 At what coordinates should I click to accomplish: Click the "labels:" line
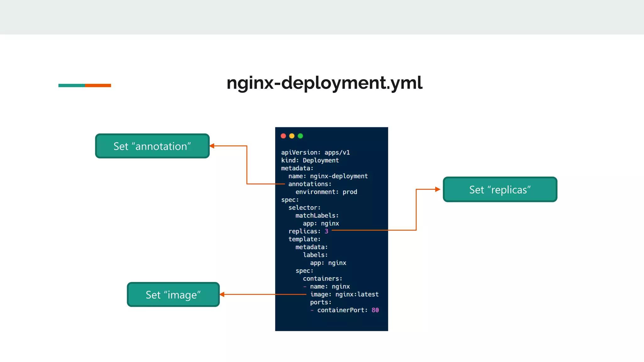tap(315, 255)
